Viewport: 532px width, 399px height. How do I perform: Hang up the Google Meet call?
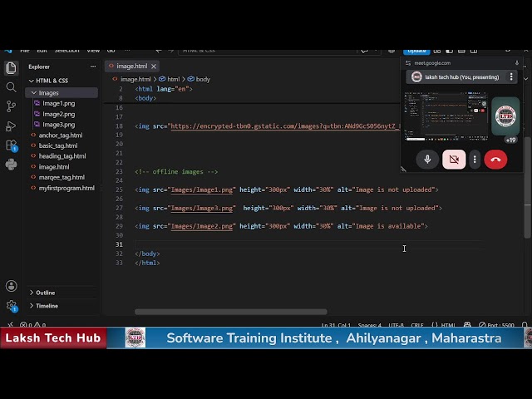point(495,159)
